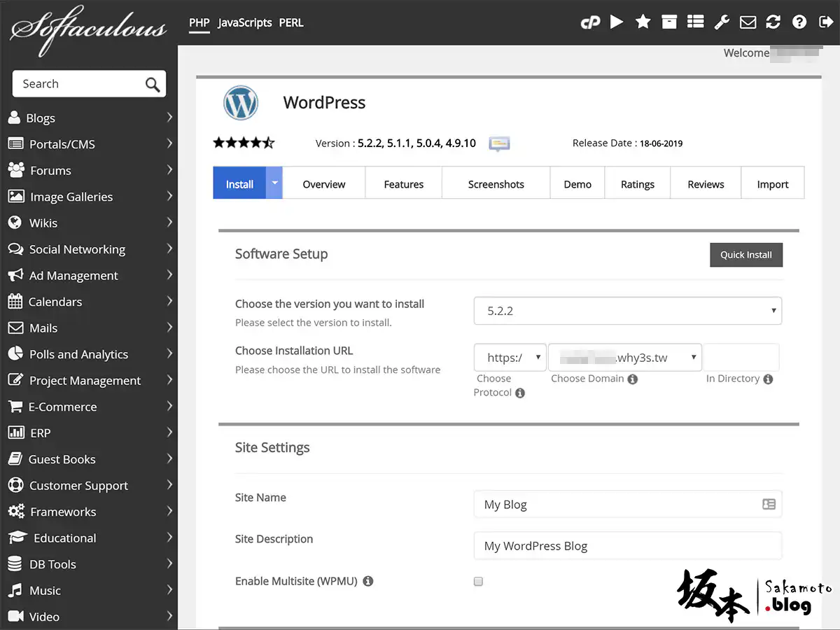Click the star ratings icon in header
Screen dimensions: 840x630
643,22
